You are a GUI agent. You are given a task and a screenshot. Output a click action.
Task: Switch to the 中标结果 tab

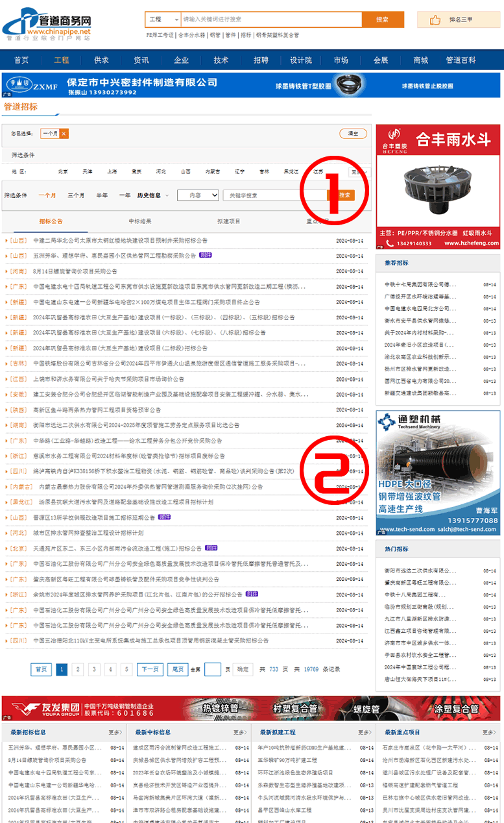139,221
